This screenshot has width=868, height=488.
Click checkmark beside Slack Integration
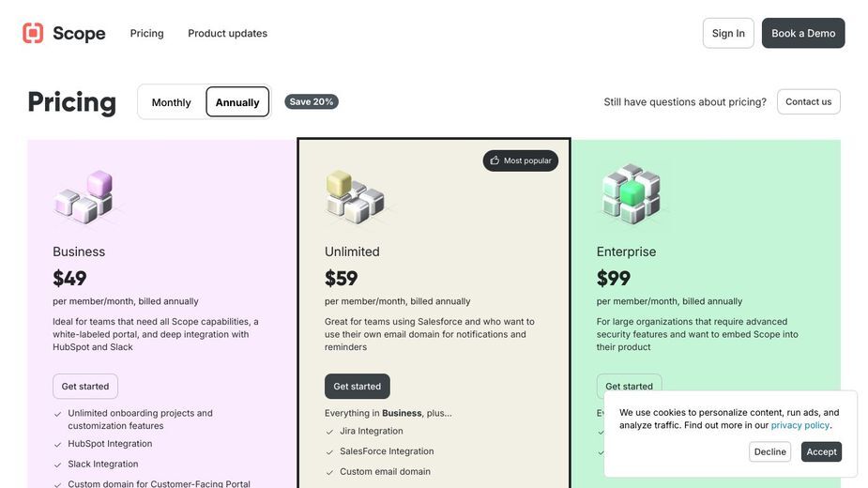click(x=57, y=465)
